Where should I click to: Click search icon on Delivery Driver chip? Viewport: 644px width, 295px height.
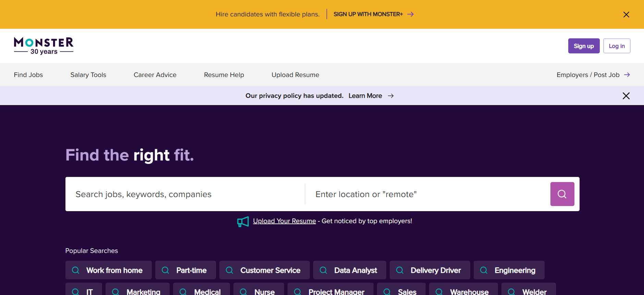coord(400,270)
